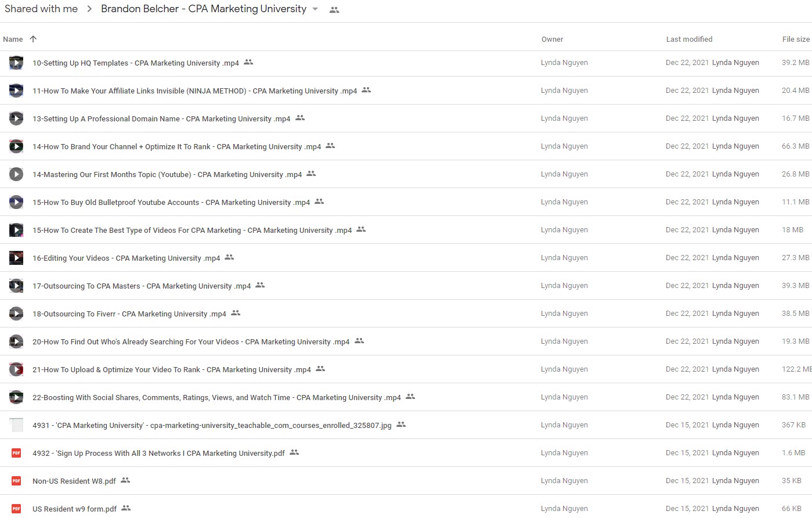Sort by the Last modified column header

689,39
